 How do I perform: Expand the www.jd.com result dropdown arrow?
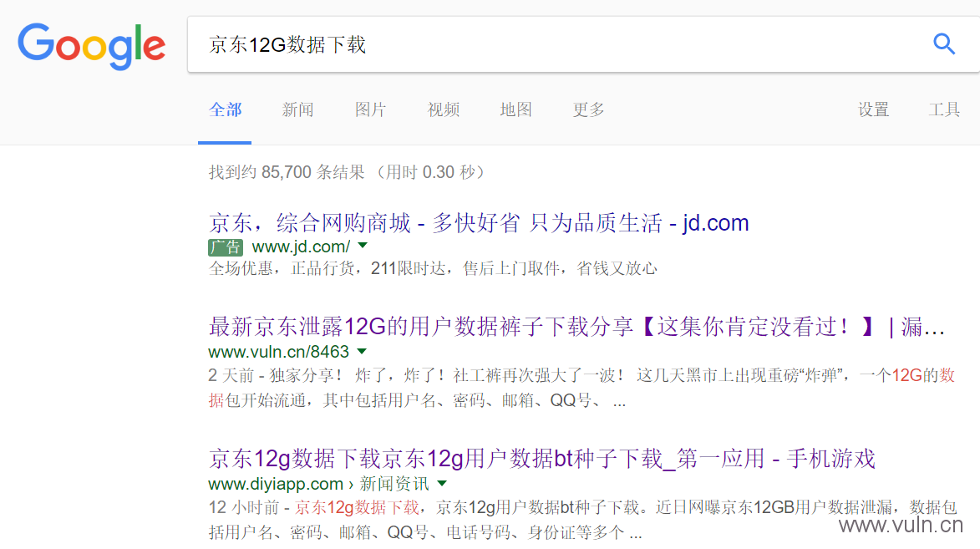tap(363, 246)
